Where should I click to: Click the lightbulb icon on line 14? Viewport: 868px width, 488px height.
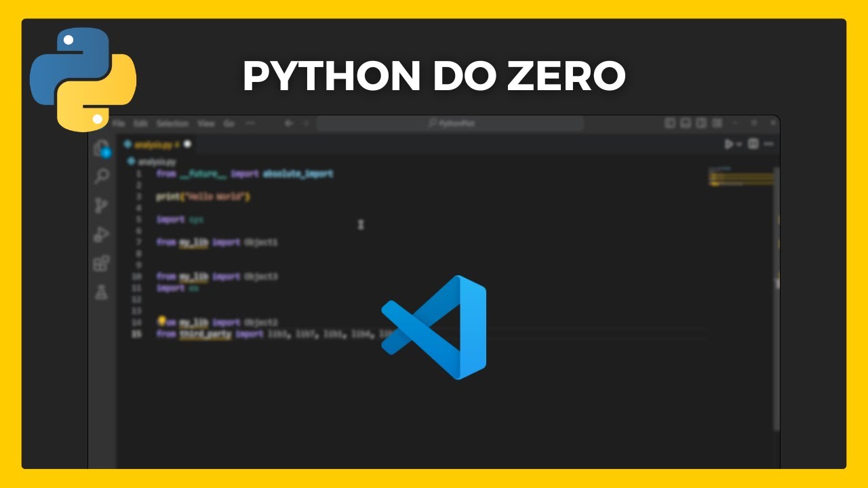point(162,321)
